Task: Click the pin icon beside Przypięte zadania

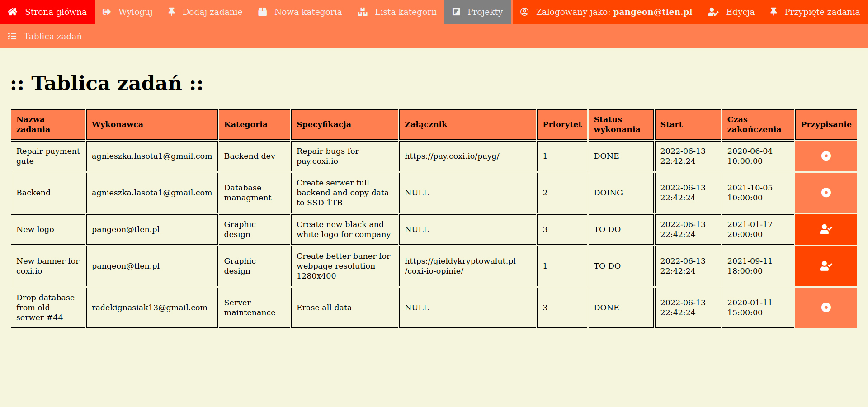Action: tap(774, 12)
